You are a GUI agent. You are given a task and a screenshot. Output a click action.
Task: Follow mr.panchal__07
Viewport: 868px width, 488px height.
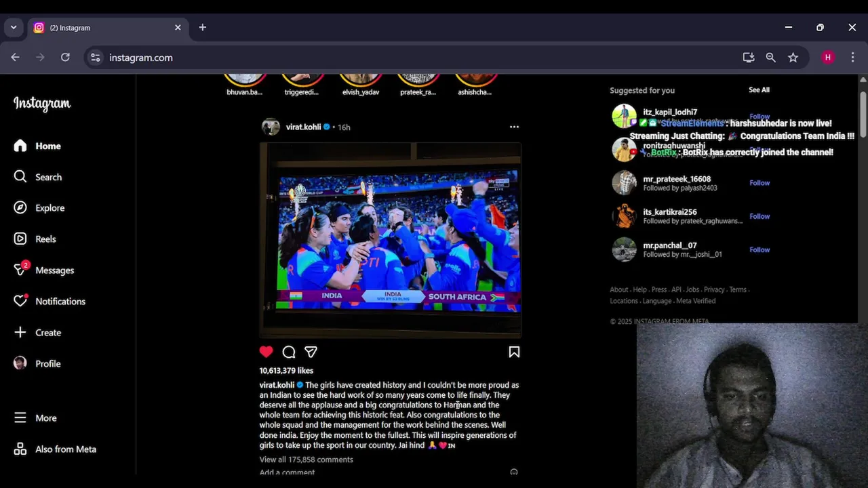(759, 249)
